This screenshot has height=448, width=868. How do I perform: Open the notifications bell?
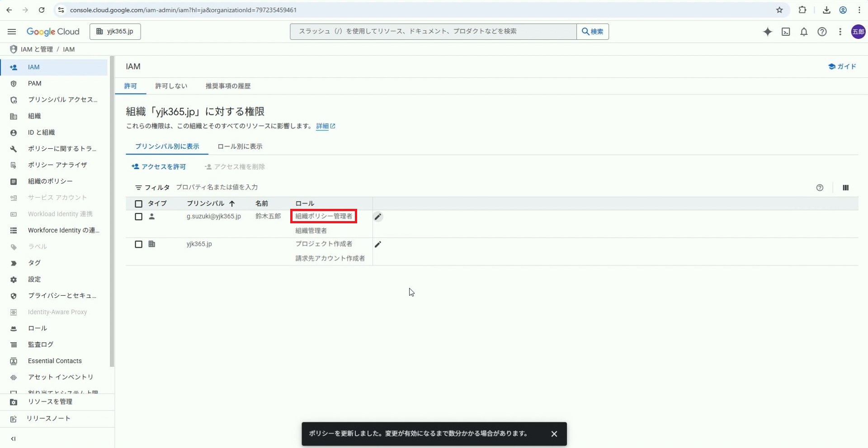pos(804,32)
